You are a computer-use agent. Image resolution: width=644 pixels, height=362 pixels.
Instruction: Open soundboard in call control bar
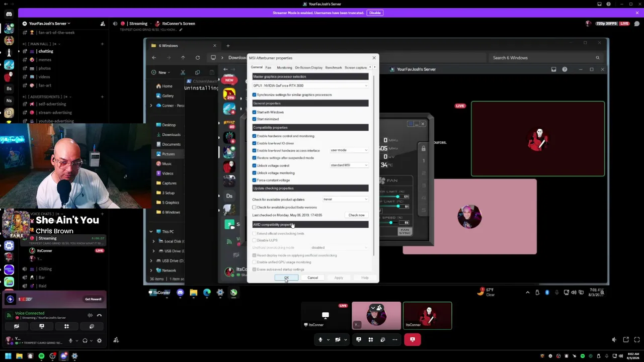tap(383, 339)
